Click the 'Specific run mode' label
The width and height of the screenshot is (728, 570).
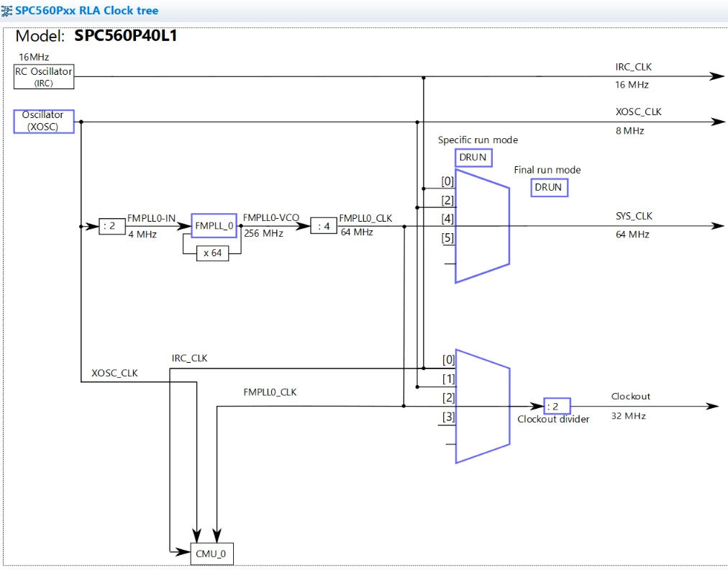[x=478, y=140]
